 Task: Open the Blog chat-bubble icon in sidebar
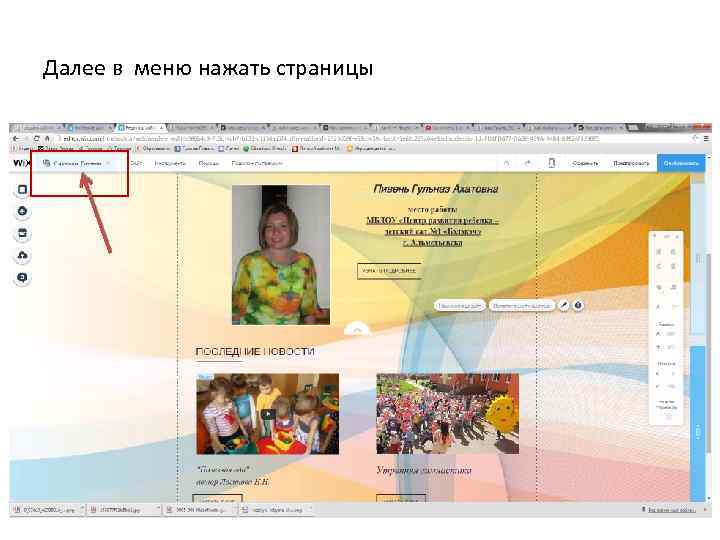coord(22,277)
